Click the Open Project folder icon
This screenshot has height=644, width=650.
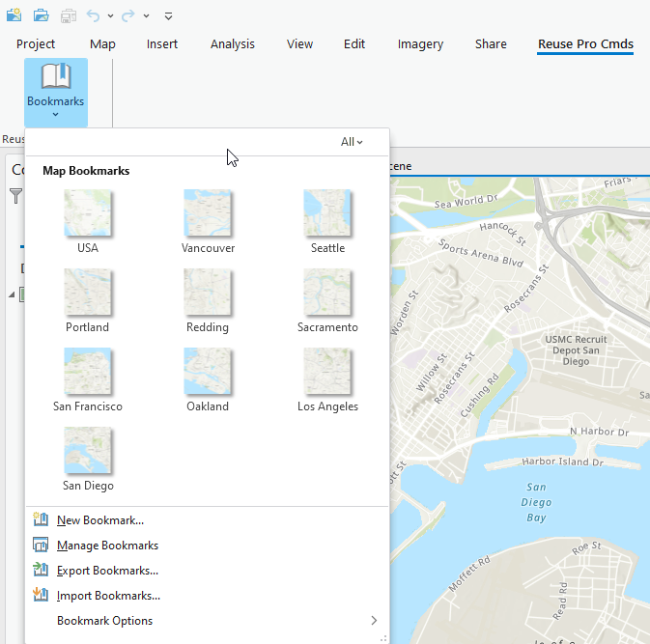(x=42, y=15)
